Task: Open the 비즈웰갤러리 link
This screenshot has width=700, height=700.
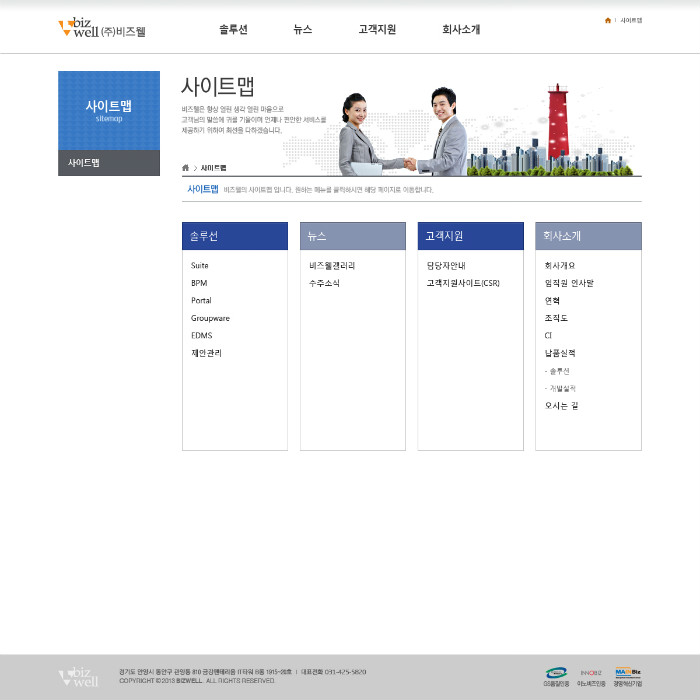Action: click(x=332, y=266)
